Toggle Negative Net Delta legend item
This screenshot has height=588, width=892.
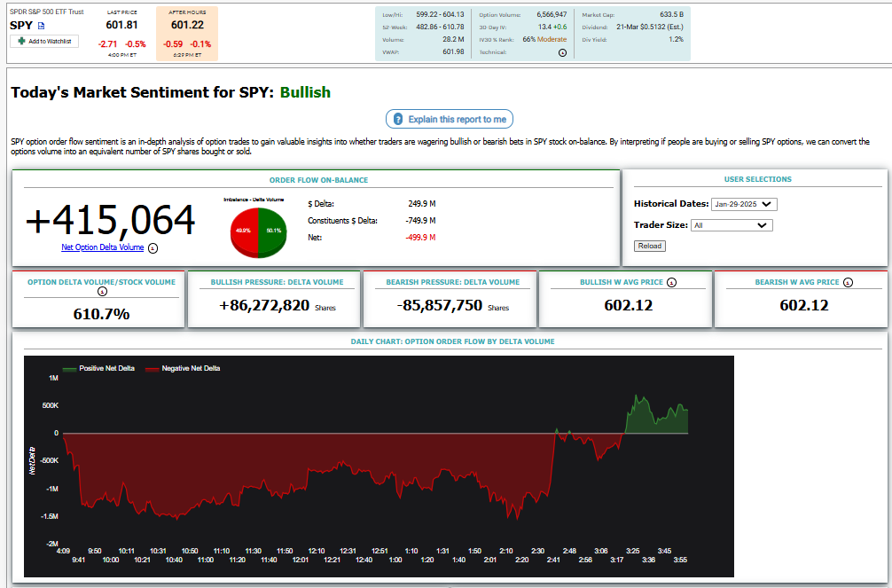pyautogui.click(x=183, y=368)
